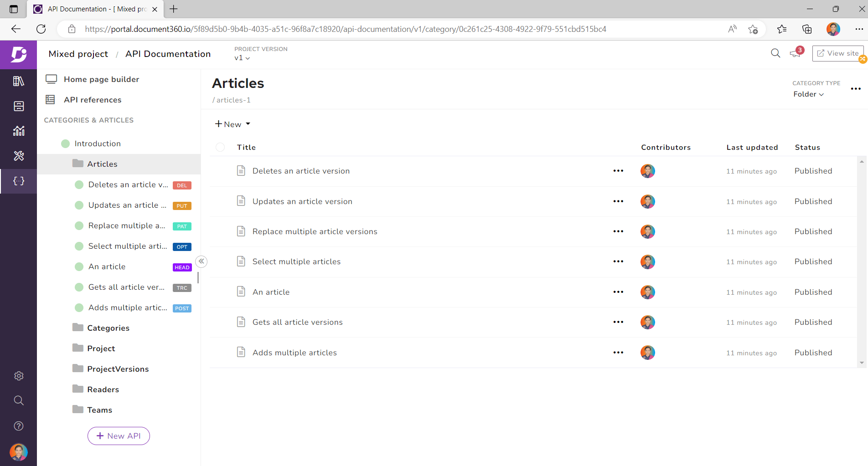
Task: Select the API documentation braces icon
Action: point(19,181)
